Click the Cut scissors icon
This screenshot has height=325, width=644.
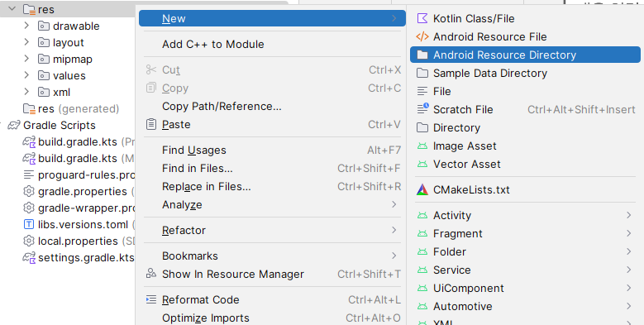[151, 69]
